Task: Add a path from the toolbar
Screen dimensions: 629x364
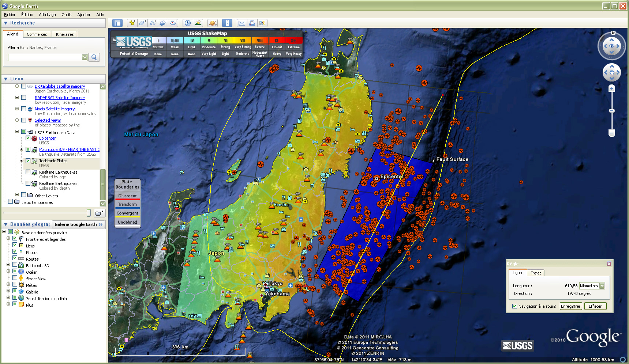Action: coord(153,23)
